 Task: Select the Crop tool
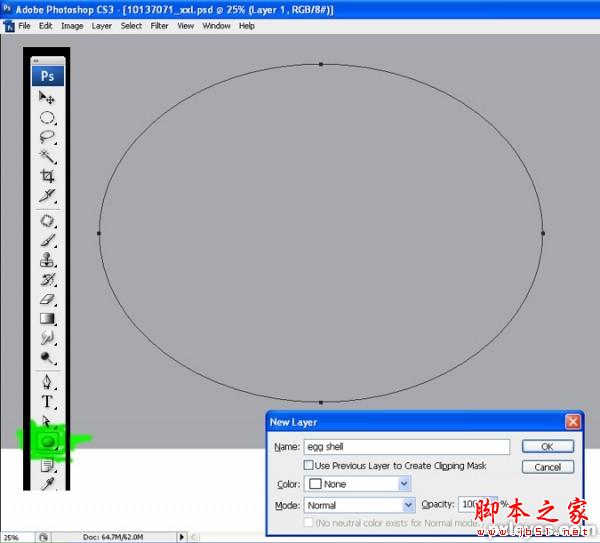click(47, 176)
